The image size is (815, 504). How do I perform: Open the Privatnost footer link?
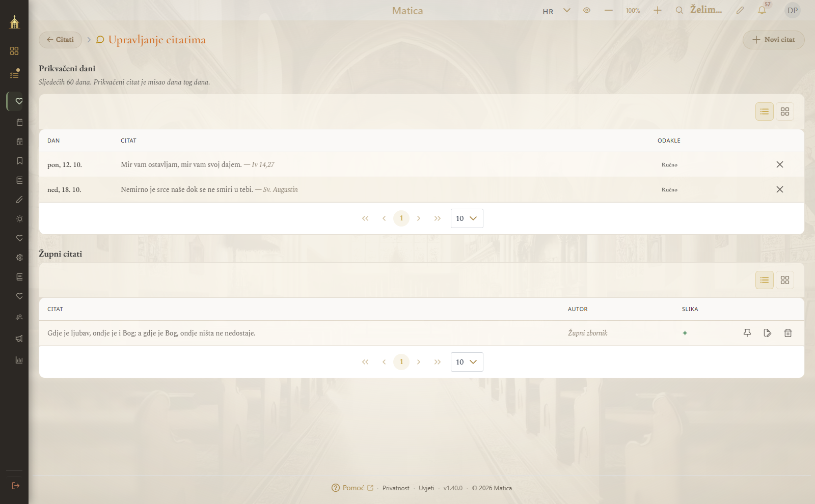click(x=396, y=488)
